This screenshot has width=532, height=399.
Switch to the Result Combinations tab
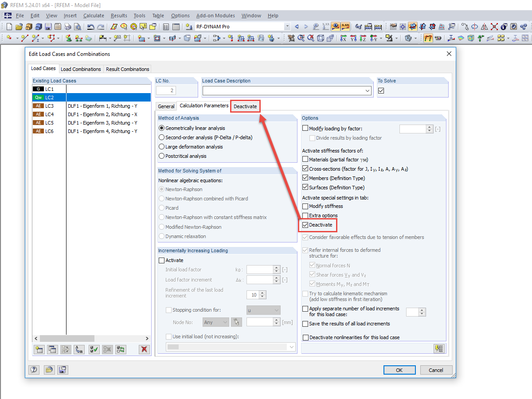coord(128,69)
